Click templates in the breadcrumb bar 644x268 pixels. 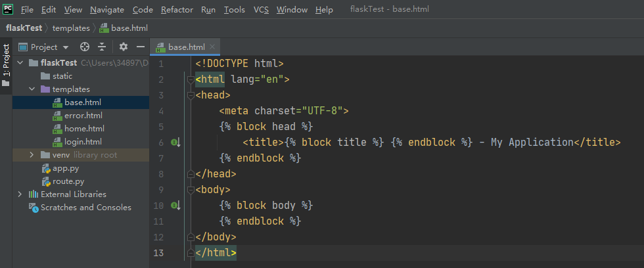[x=71, y=28]
